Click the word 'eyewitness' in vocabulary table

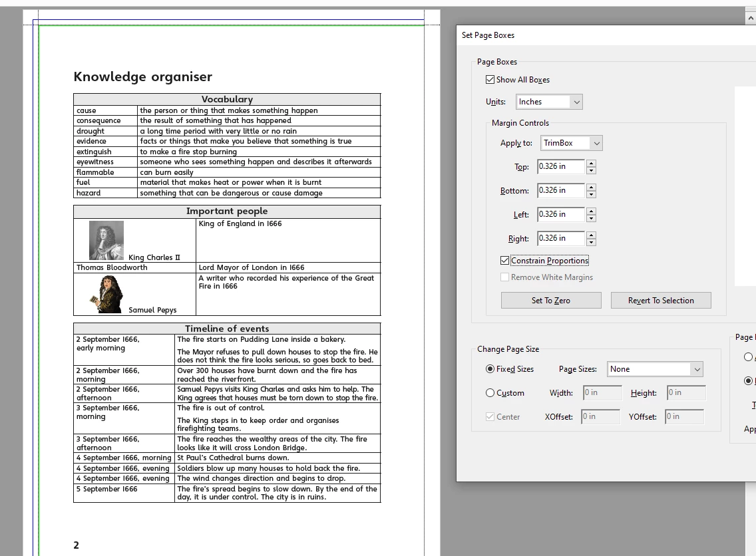tap(95, 162)
